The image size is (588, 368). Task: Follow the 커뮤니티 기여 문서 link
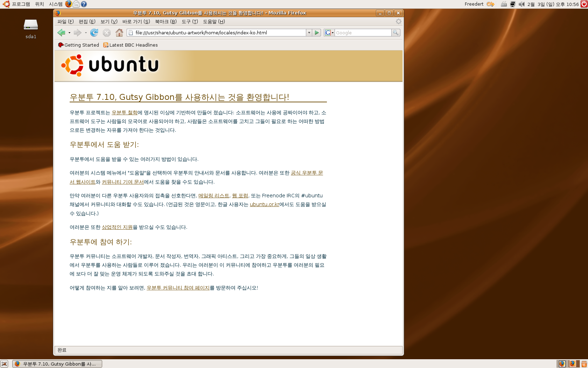[123, 182]
